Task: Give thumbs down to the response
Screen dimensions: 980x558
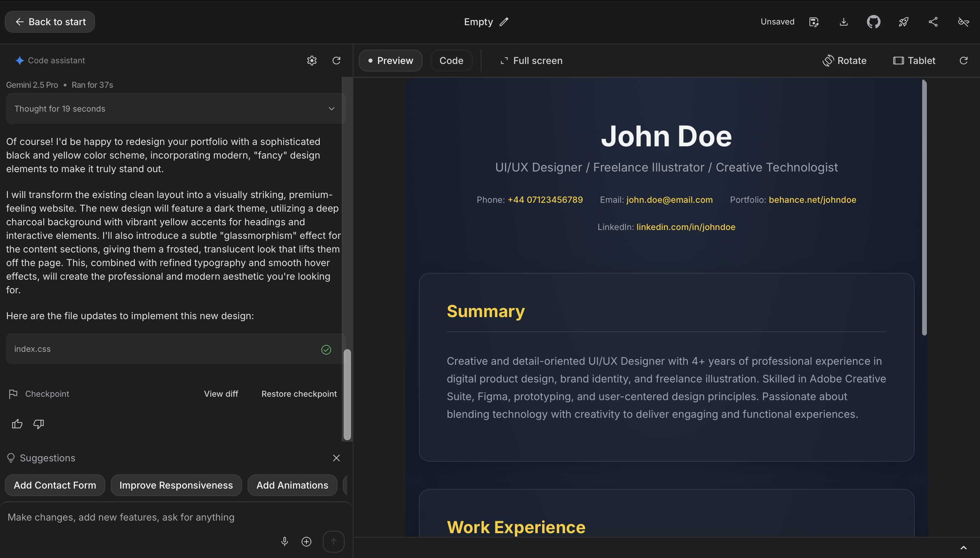Action: coord(39,424)
